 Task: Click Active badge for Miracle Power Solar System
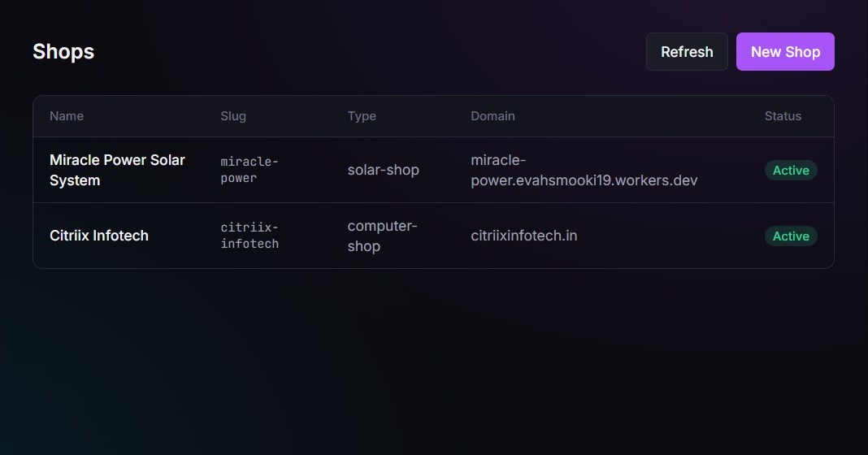point(791,170)
